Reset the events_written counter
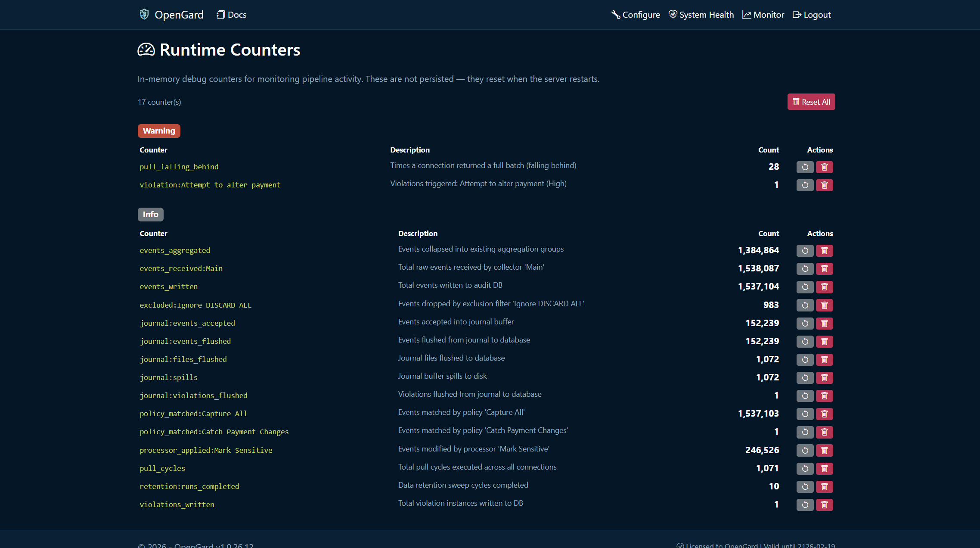Image resolution: width=980 pixels, height=548 pixels. (x=805, y=286)
